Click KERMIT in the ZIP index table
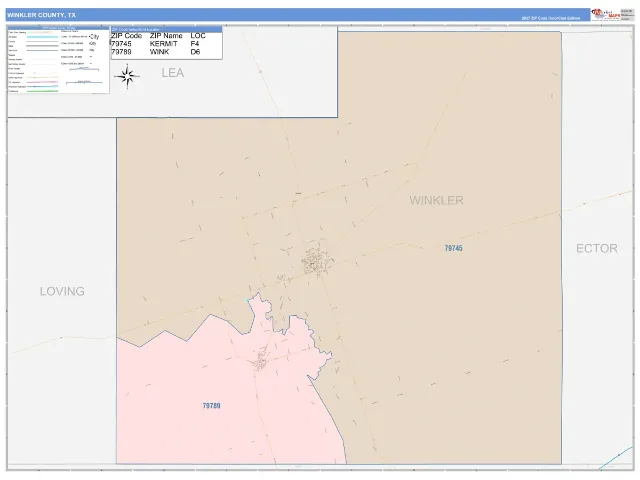The image size is (640, 480). pyautogui.click(x=164, y=44)
